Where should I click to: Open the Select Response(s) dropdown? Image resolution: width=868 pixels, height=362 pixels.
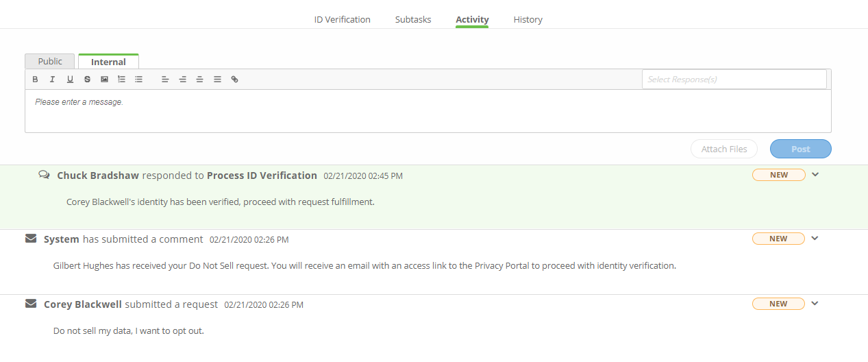click(x=734, y=79)
